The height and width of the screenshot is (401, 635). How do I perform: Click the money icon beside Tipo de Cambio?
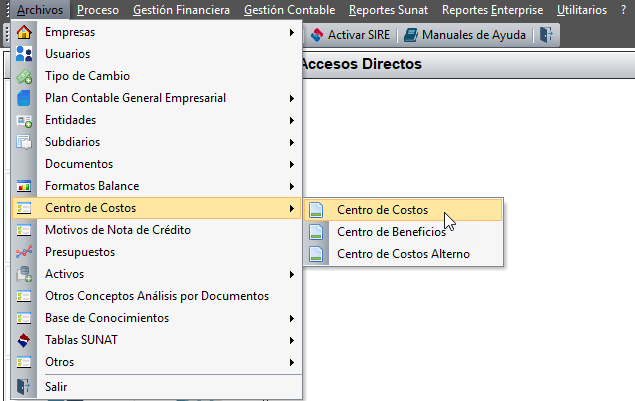tap(24, 76)
